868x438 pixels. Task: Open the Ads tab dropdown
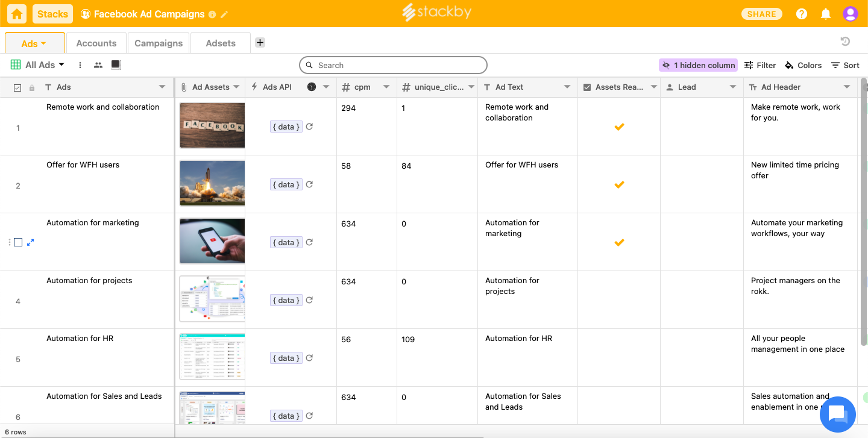[x=43, y=44]
